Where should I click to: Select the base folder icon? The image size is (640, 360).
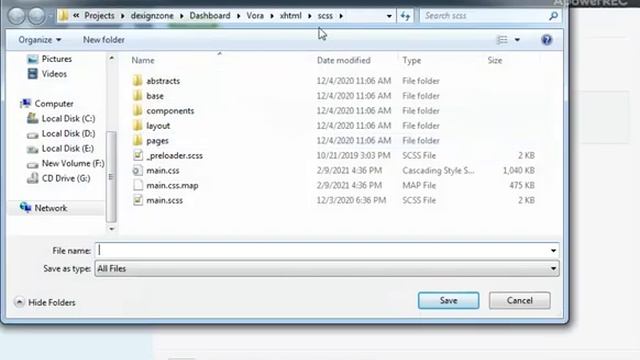(138, 96)
